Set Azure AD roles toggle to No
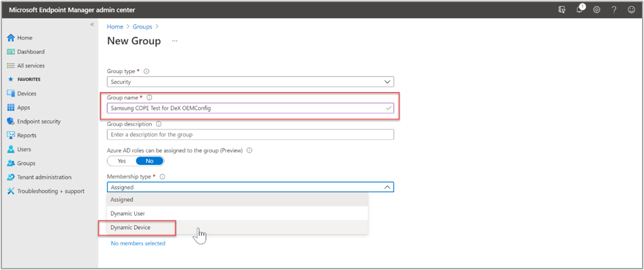The width and height of the screenshot is (644, 270). 150,161
